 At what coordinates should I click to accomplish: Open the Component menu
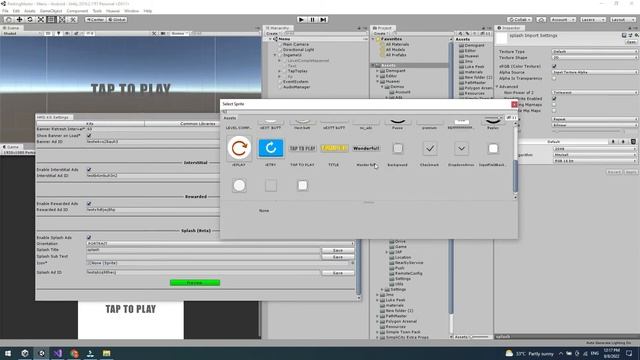[x=77, y=11]
